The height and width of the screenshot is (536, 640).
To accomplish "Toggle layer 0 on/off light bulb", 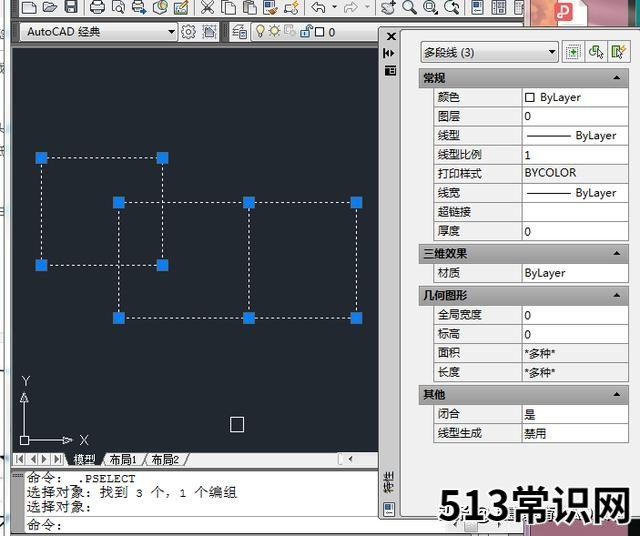I will coord(260,31).
